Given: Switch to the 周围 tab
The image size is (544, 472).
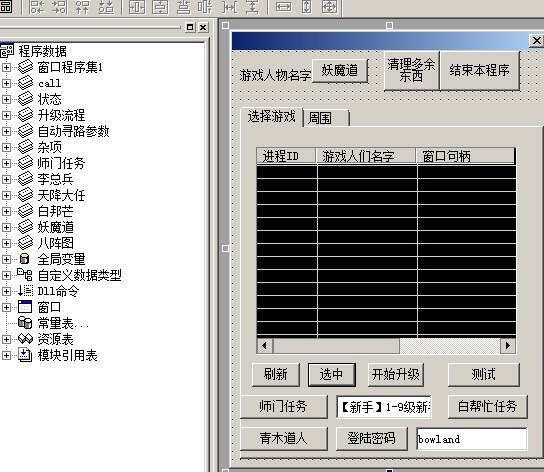Looking at the screenshot, I should click(x=326, y=118).
